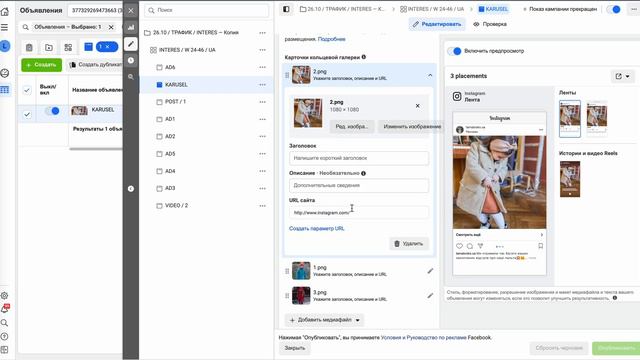Edit the 3.png carousel card pencil
640x360 pixels.
pyautogui.click(x=430, y=296)
